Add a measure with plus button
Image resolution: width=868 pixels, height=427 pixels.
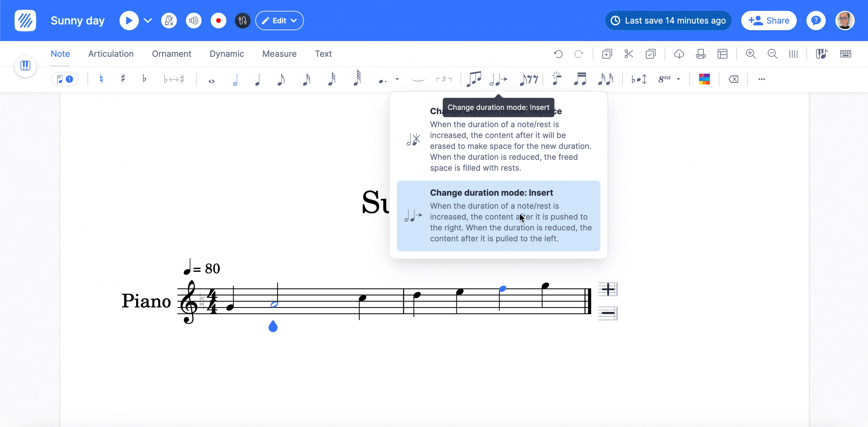coord(608,290)
